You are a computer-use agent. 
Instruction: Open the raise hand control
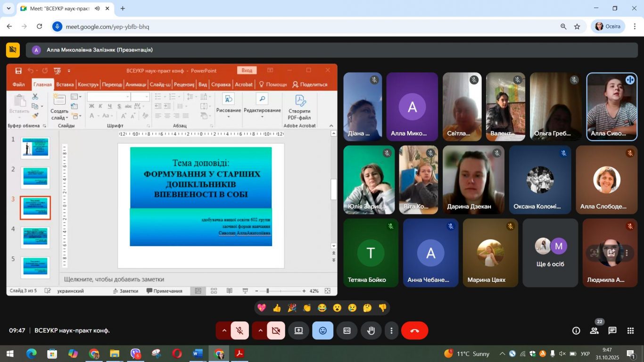371,330
